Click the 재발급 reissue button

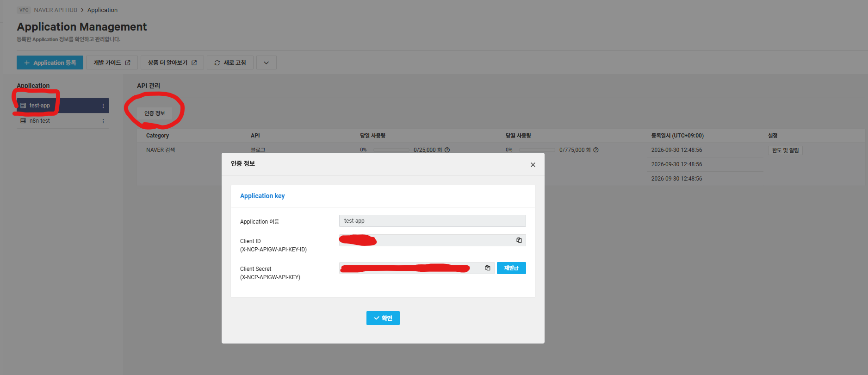pos(511,268)
